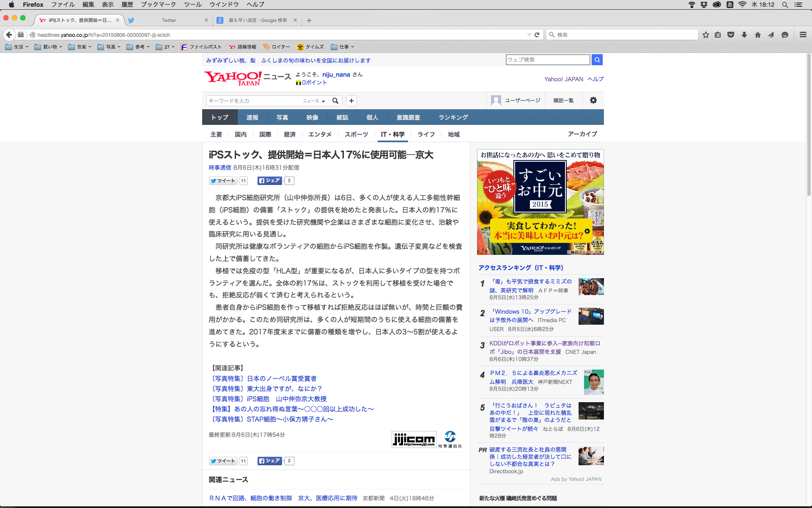Switch to the Twitter browser tab
Viewport: 812px width, 508px height.
169,20
